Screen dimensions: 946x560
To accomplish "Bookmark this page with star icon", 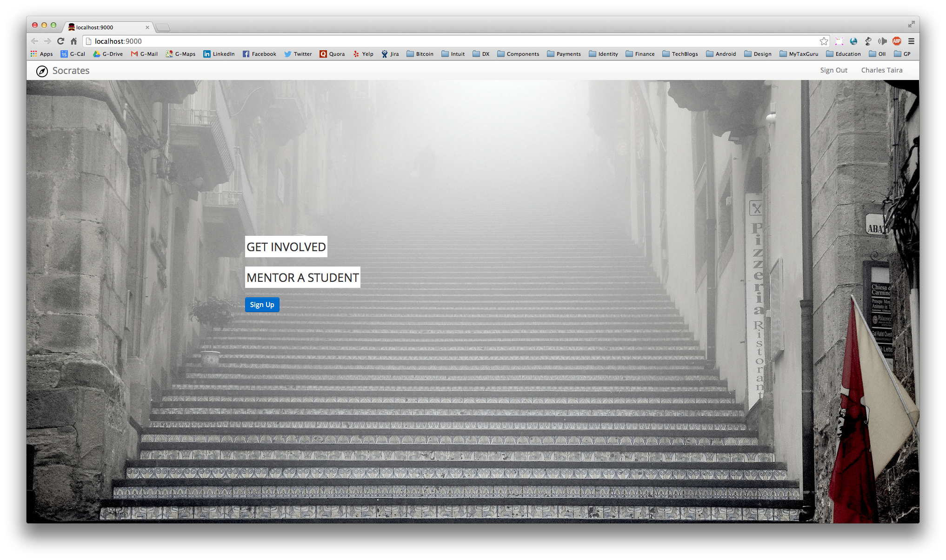I will (824, 41).
